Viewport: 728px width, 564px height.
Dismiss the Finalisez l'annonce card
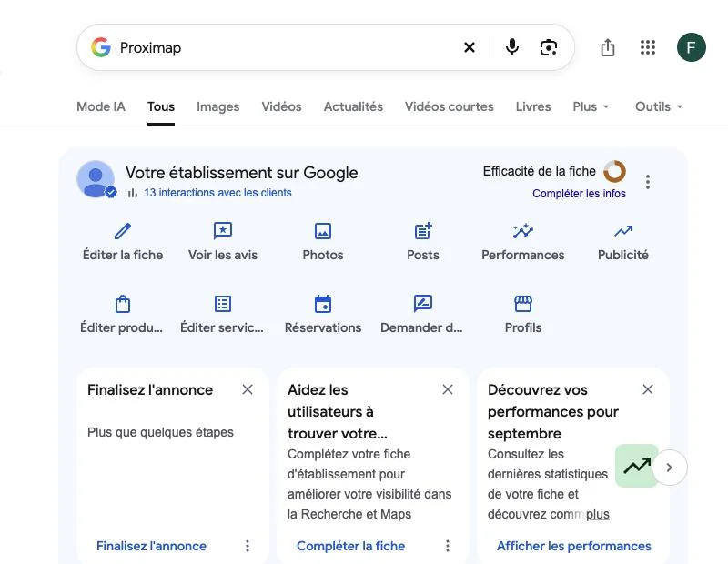pyautogui.click(x=248, y=389)
